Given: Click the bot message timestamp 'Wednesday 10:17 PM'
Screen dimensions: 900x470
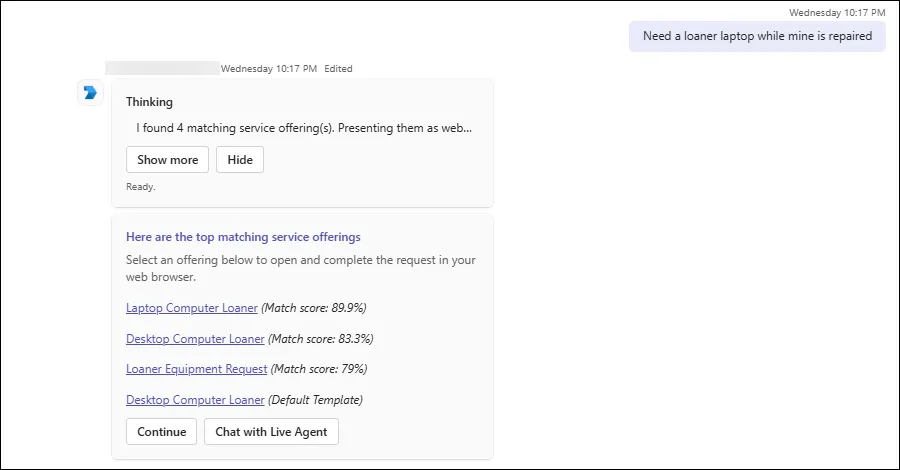Looking at the screenshot, I should 269,69.
